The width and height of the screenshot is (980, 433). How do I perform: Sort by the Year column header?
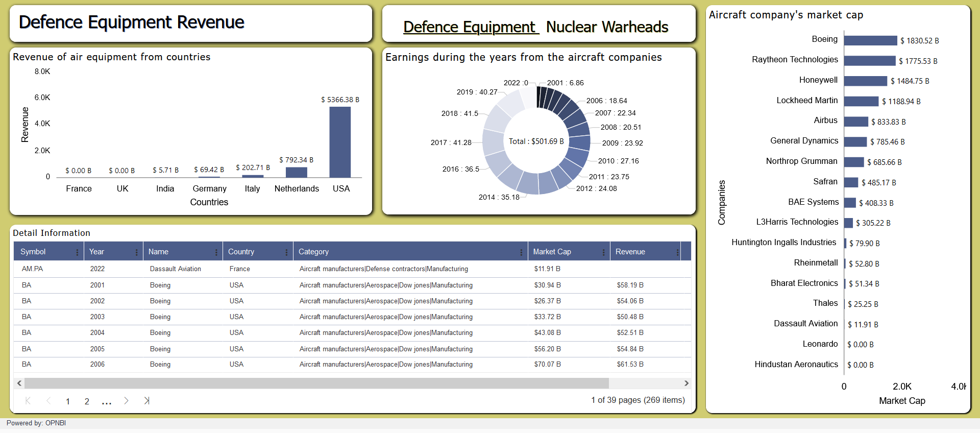tap(96, 252)
